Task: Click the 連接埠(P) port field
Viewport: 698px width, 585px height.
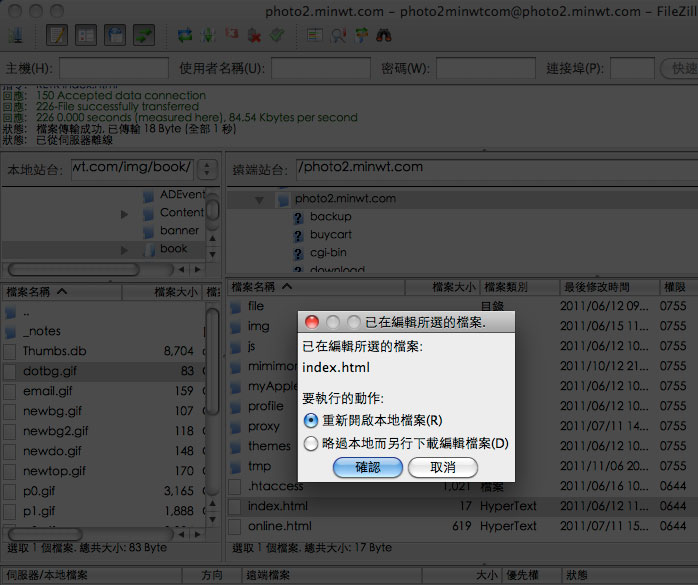Action: click(632, 69)
